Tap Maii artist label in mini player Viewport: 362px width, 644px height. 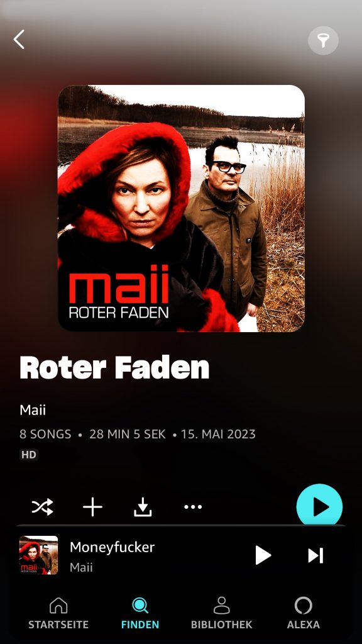tap(81, 567)
